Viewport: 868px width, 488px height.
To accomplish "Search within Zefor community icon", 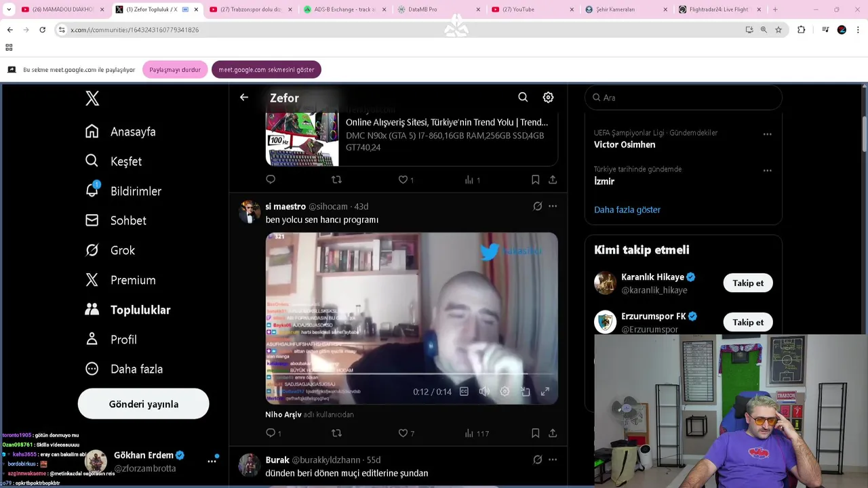I will pos(523,98).
